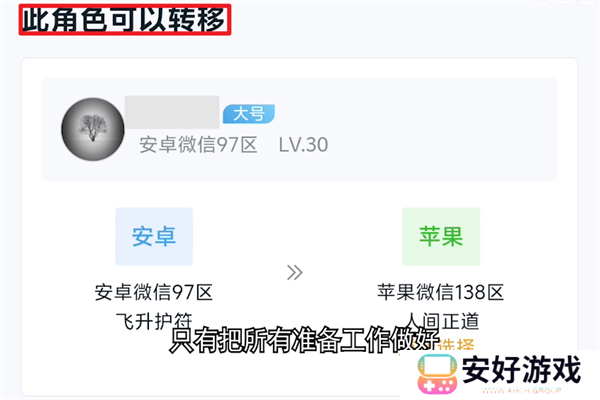This screenshot has height=400, width=600.
Task: Click the WWW.AHCH.GROUP watermark URL
Action: click(521, 390)
